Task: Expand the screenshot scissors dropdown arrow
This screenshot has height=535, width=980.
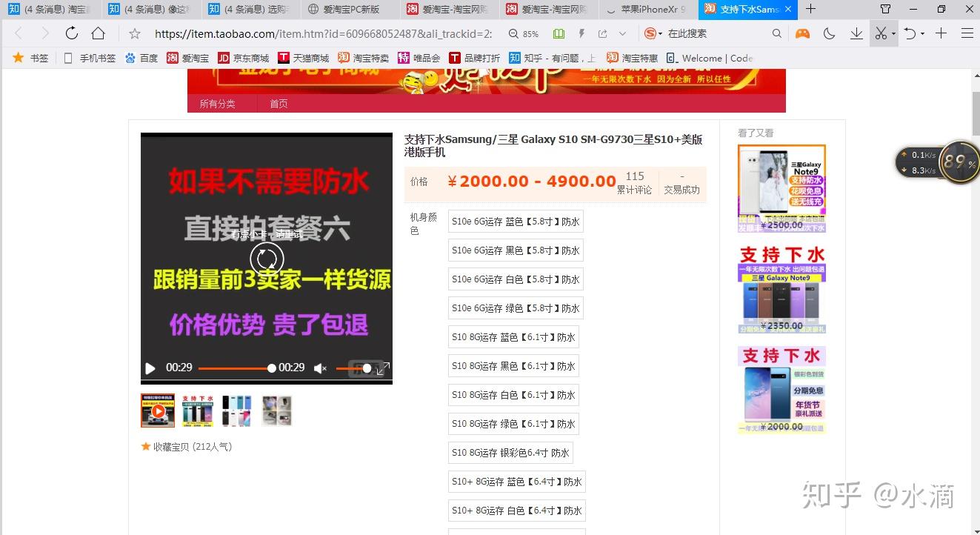Action: click(x=893, y=34)
